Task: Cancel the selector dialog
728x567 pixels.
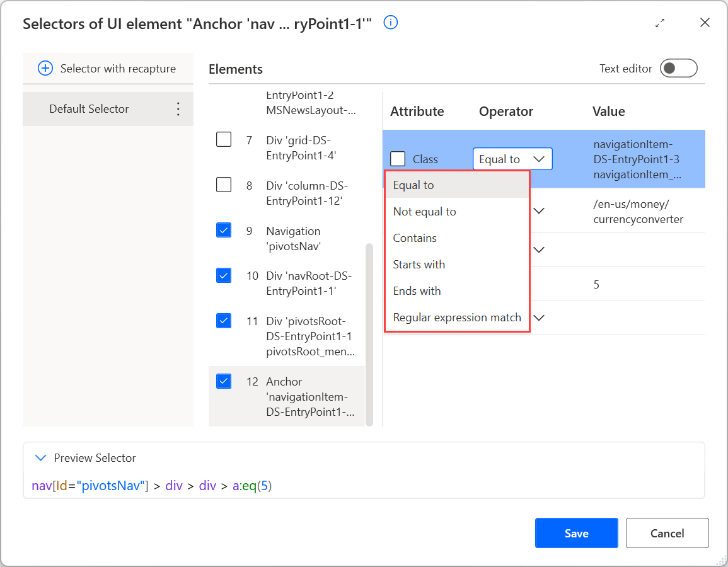Action: tap(667, 533)
